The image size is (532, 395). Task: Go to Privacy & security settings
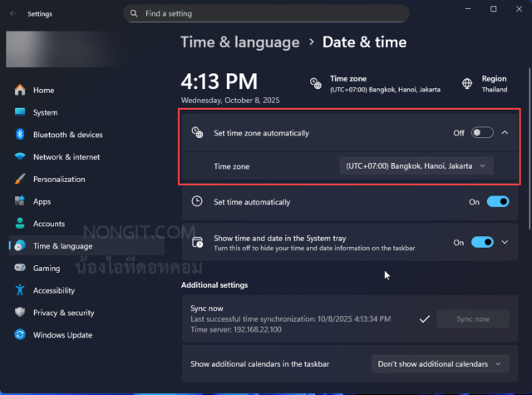tap(86, 312)
